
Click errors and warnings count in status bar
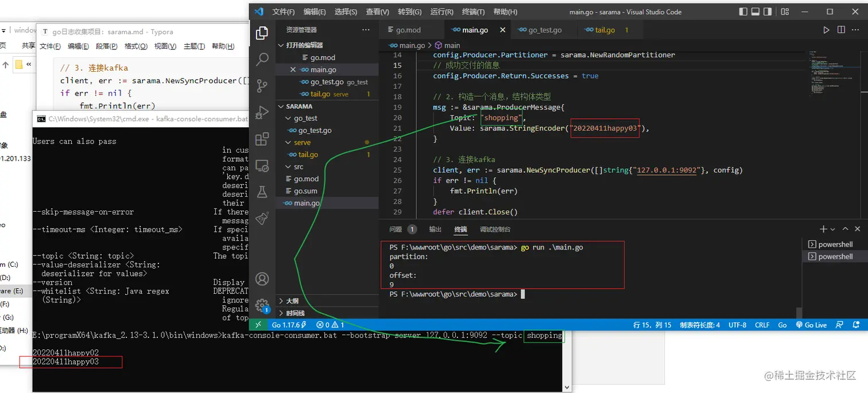click(x=330, y=325)
